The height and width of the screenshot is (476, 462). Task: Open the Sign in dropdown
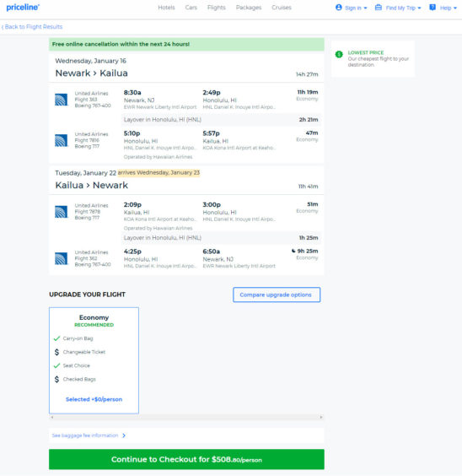click(352, 8)
